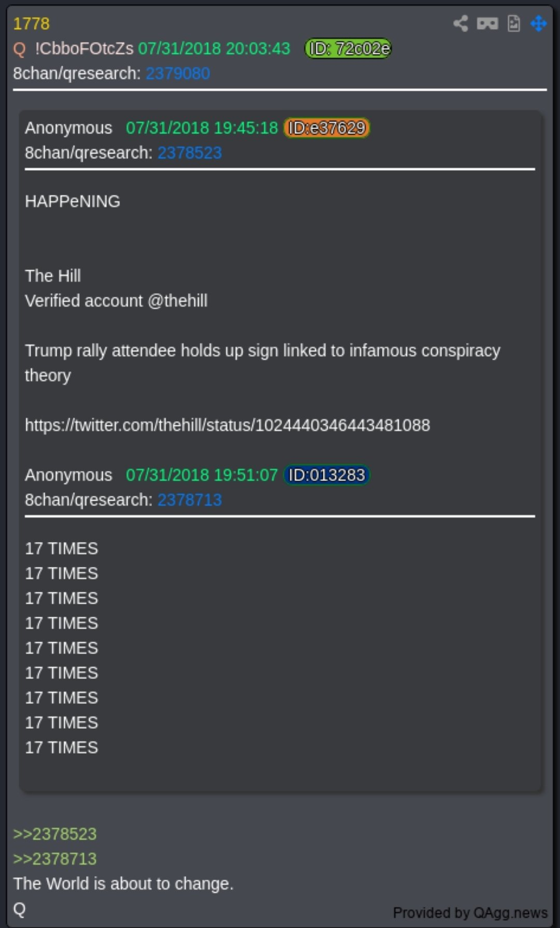Click the Provided by QAgg.news credit

[470, 912]
